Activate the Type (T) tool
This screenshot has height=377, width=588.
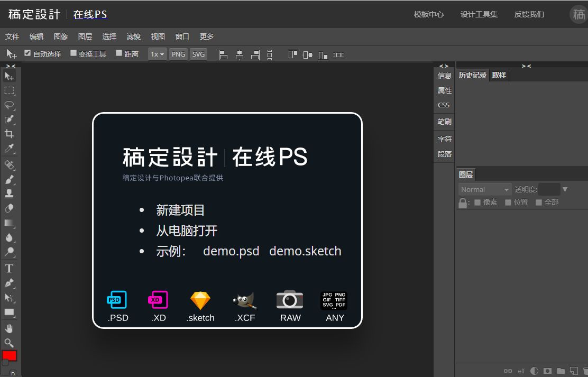(x=10, y=268)
